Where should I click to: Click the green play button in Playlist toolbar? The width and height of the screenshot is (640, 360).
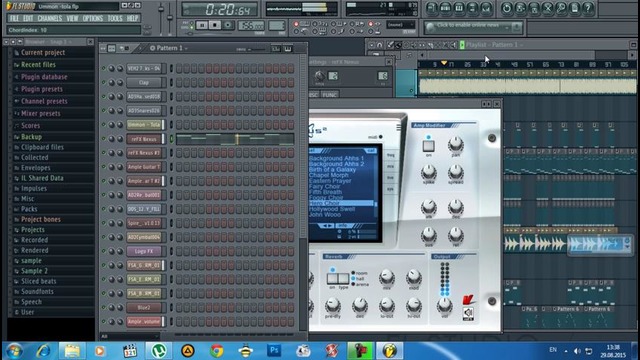click(x=462, y=45)
